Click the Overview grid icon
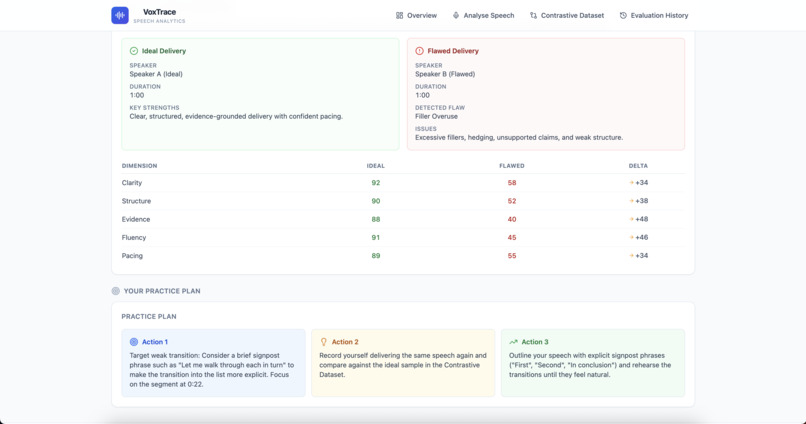The image size is (806, 424). [x=399, y=15]
